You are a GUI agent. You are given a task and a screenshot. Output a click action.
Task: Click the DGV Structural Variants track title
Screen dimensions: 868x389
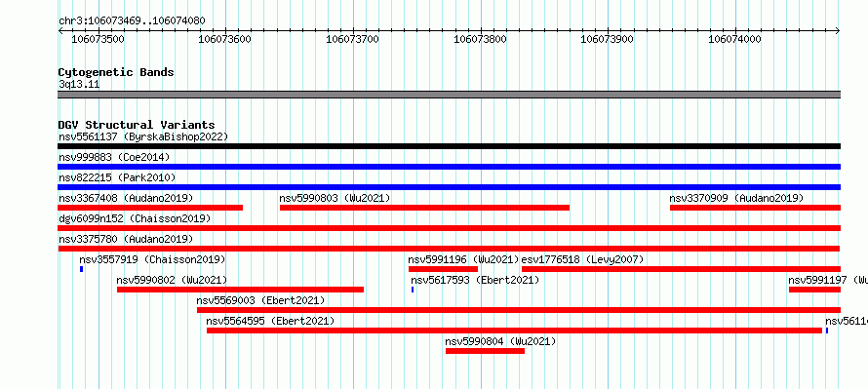pos(137,125)
